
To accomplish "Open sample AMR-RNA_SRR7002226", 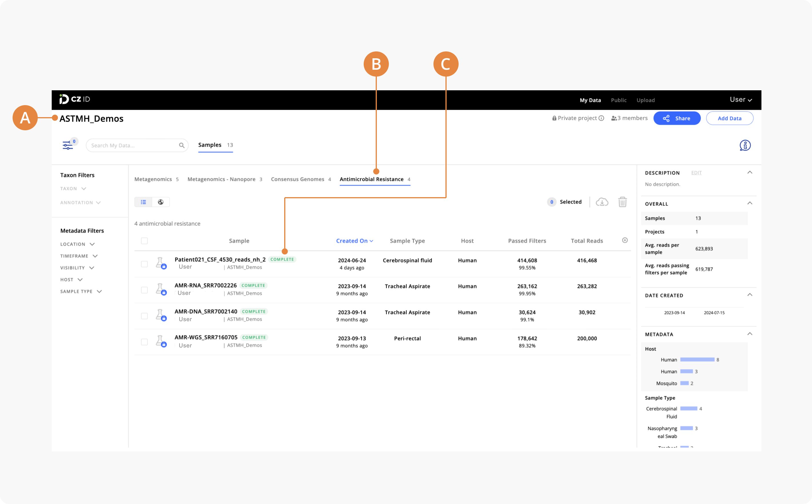I will pos(205,285).
